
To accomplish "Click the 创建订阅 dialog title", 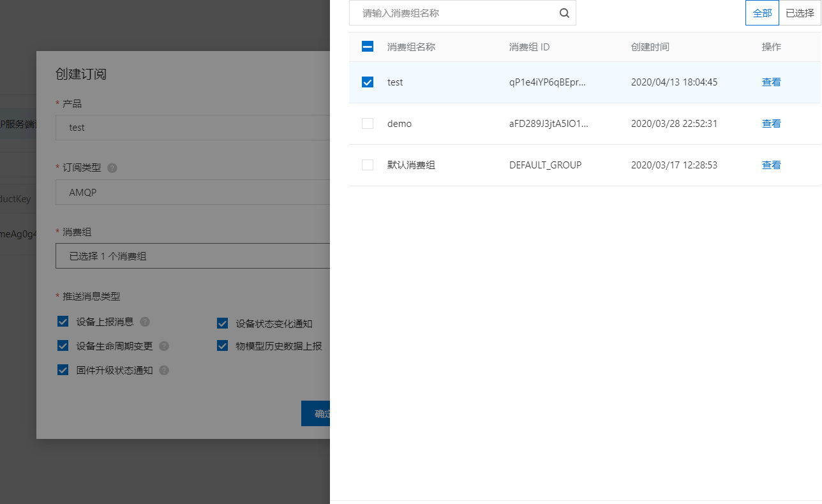I will [x=81, y=74].
